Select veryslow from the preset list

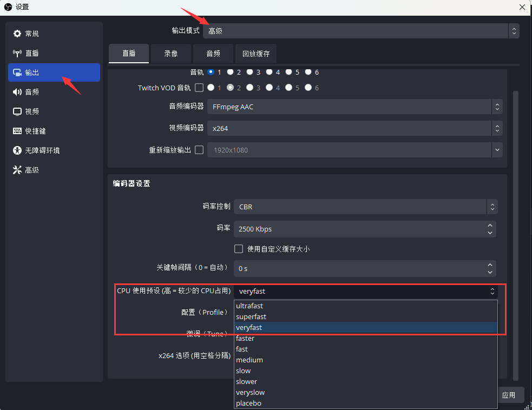pos(250,392)
